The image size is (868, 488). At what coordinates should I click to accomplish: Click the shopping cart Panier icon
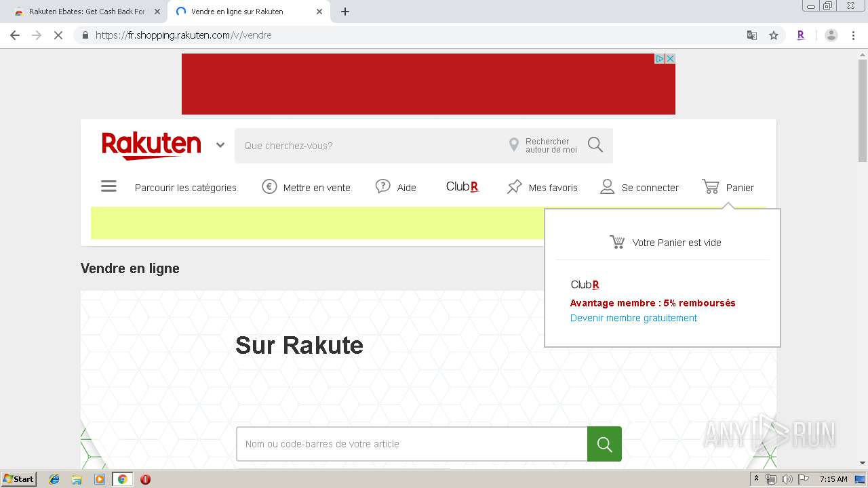[x=711, y=186]
